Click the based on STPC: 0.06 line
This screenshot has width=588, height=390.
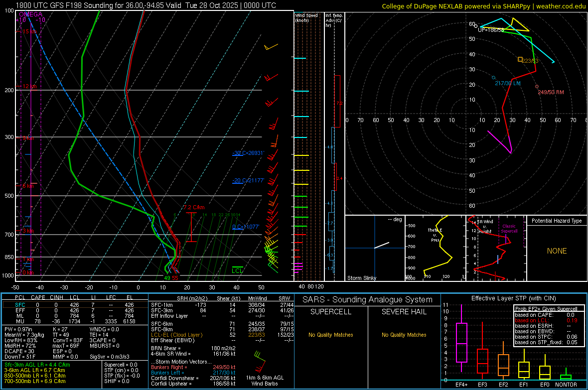click(546, 337)
